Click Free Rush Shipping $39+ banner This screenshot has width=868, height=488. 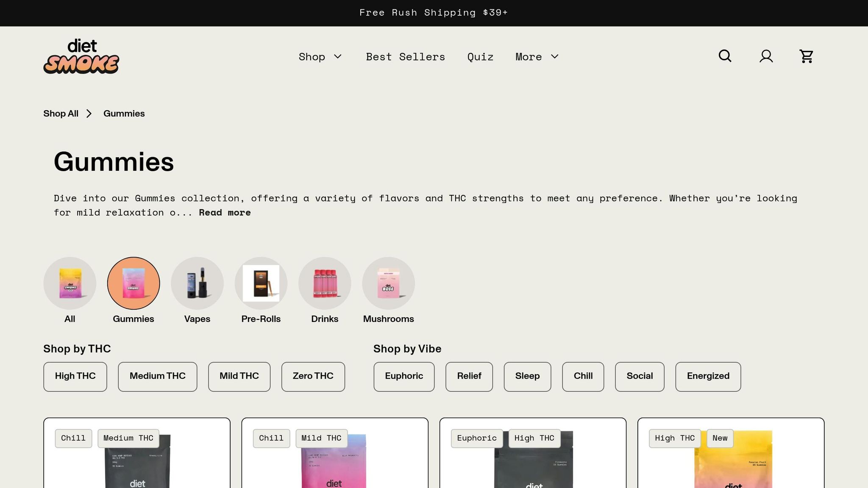(x=434, y=13)
